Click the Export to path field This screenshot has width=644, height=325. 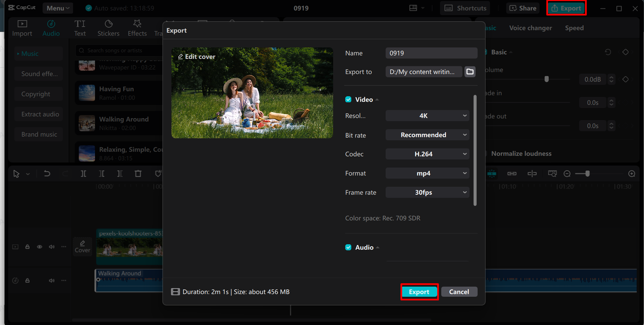424,72
